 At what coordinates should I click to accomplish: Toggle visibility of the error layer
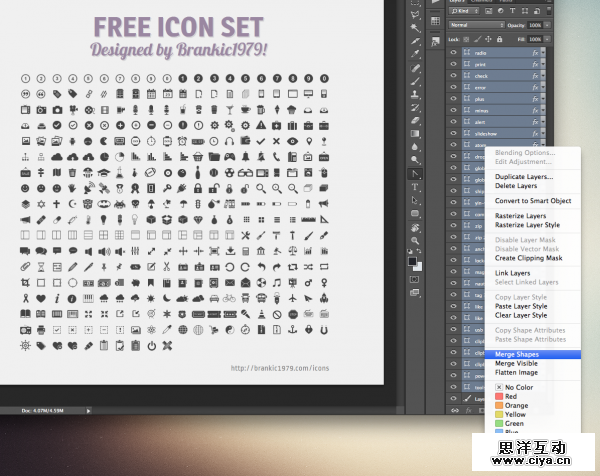[x=453, y=87]
